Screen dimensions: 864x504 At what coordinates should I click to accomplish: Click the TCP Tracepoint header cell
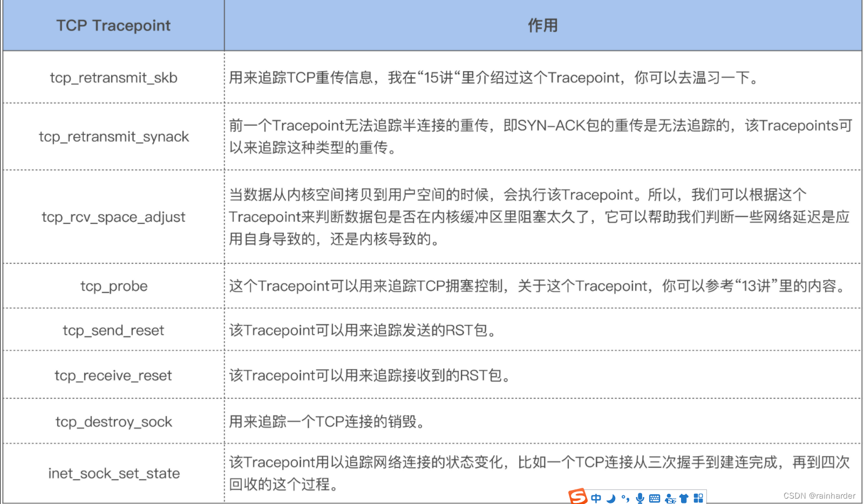(x=113, y=25)
